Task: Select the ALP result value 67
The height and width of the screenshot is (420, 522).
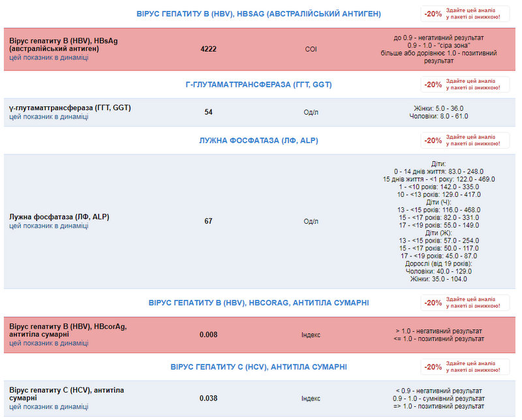Action: tap(208, 221)
